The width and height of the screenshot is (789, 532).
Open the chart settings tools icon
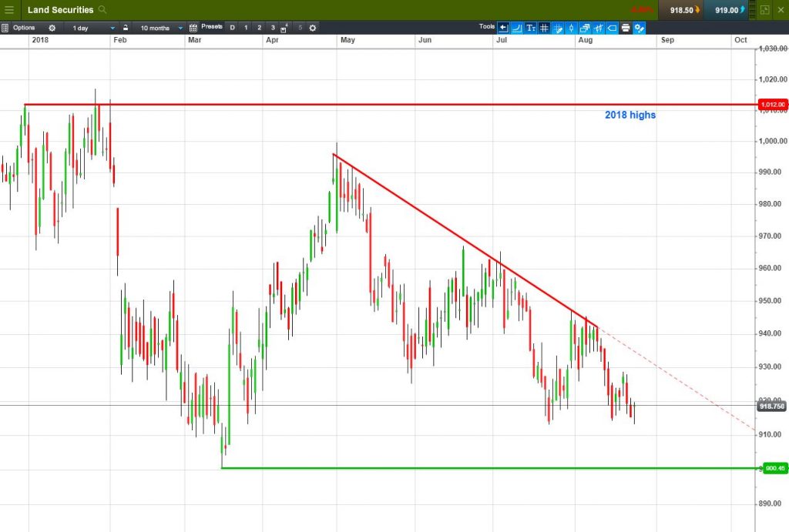(639, 28)
